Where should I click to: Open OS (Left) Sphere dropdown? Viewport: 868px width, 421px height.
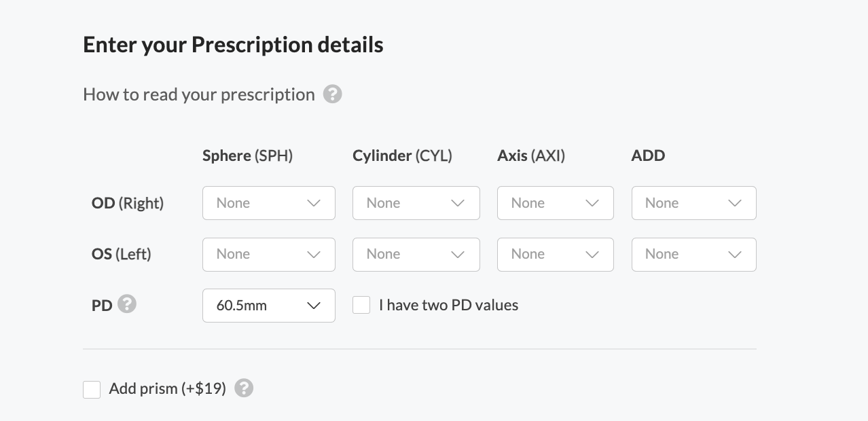point(268,254)
